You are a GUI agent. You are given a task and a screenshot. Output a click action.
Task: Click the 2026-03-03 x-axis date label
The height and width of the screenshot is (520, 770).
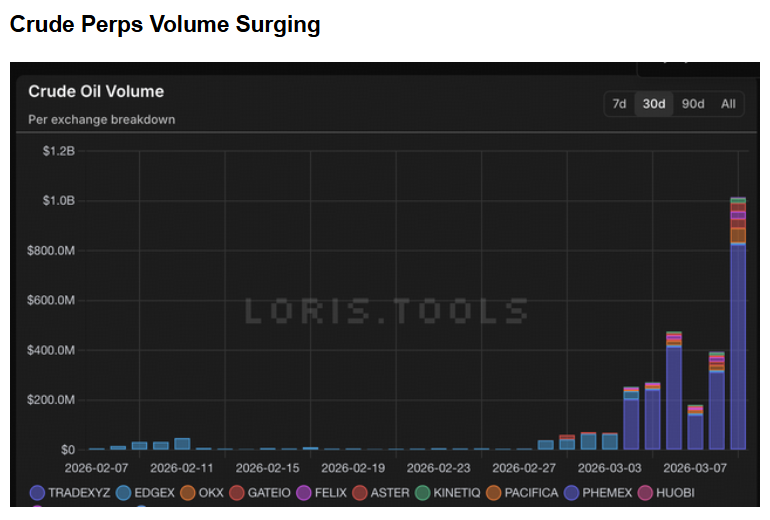(609, 467)
